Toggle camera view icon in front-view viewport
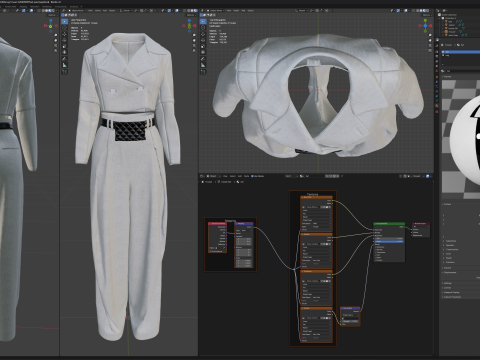The width and height of the screenshot is (480, 360). click(x=194, y=45)
